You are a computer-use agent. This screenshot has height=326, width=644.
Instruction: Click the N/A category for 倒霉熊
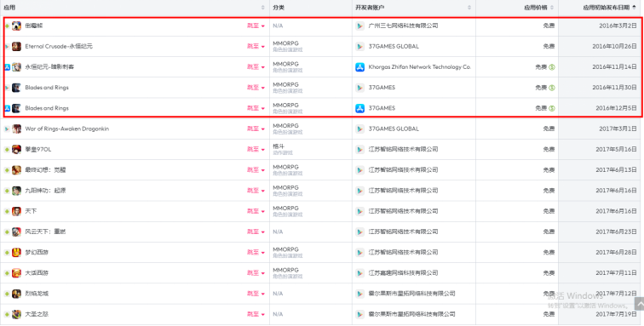point(278,26)
